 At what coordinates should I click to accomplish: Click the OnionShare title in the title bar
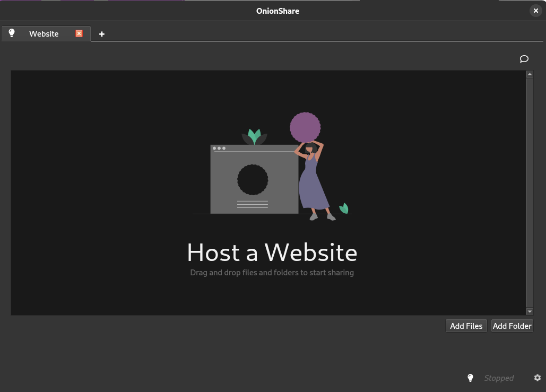pos(278,11)
